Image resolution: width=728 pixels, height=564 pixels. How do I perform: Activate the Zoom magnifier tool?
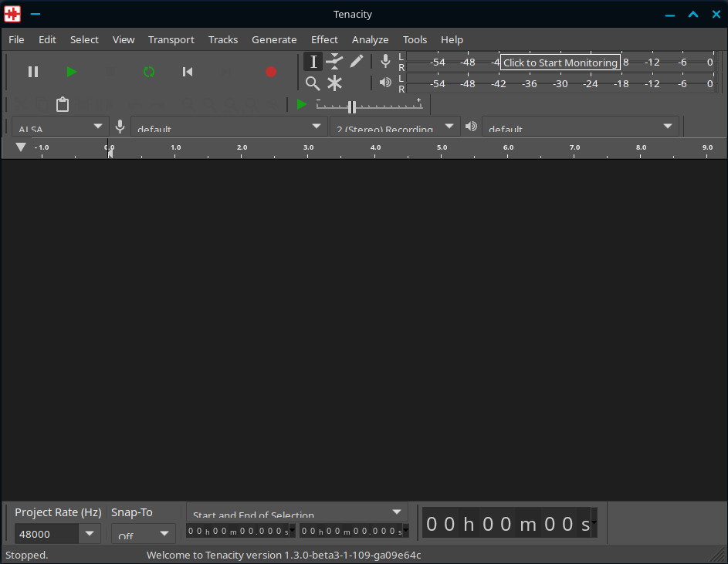[x=313, y=83]
